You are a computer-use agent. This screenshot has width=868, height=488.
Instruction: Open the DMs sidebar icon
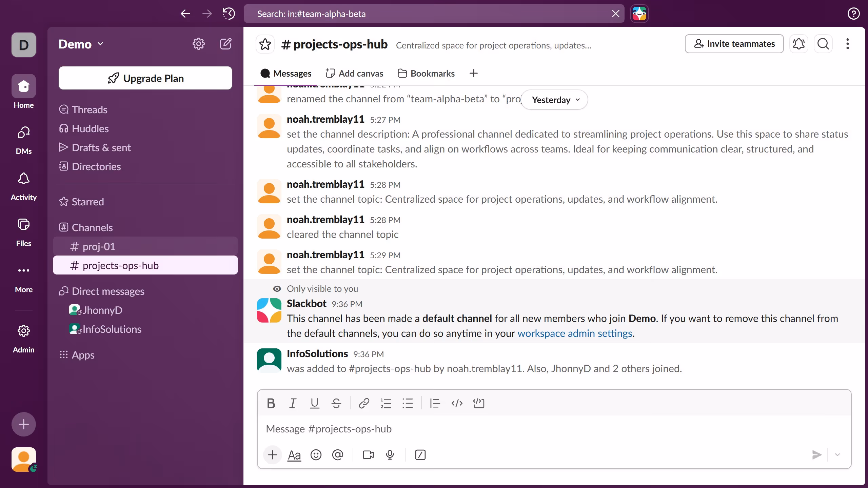24,140
